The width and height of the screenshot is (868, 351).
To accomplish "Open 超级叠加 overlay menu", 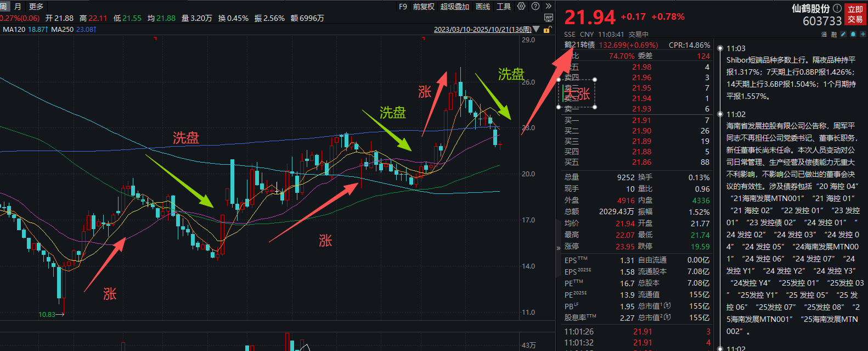I will 455,7.
